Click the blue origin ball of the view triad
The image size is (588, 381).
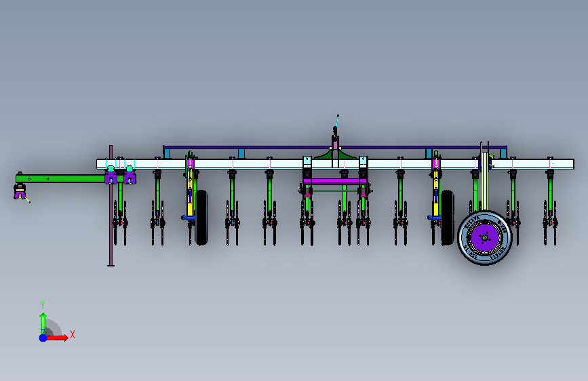43,338
